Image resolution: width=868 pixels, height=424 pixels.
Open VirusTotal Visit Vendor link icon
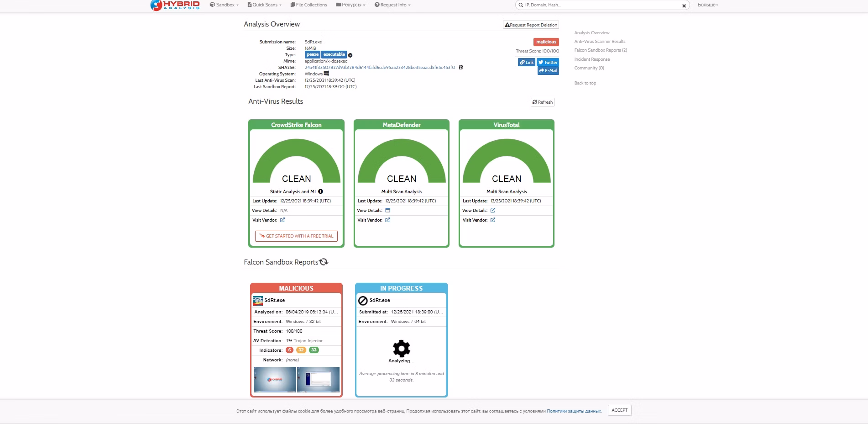pos(493,220)
